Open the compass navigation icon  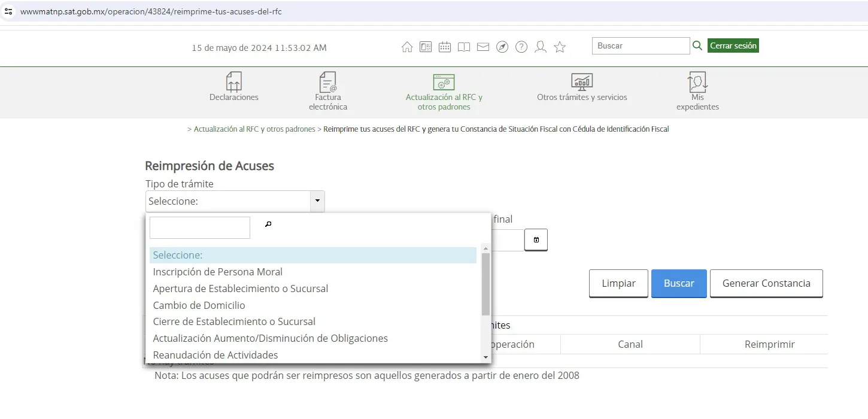point(502,47)
